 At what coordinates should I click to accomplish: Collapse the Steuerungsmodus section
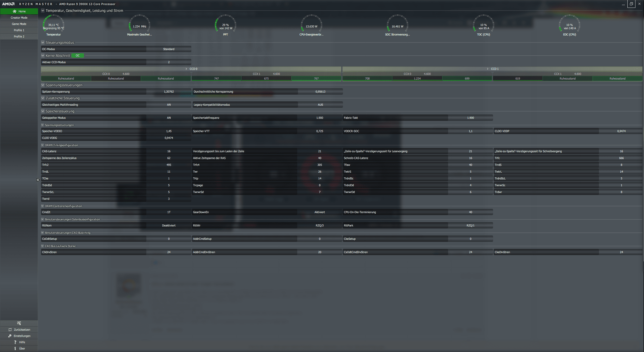43,43
